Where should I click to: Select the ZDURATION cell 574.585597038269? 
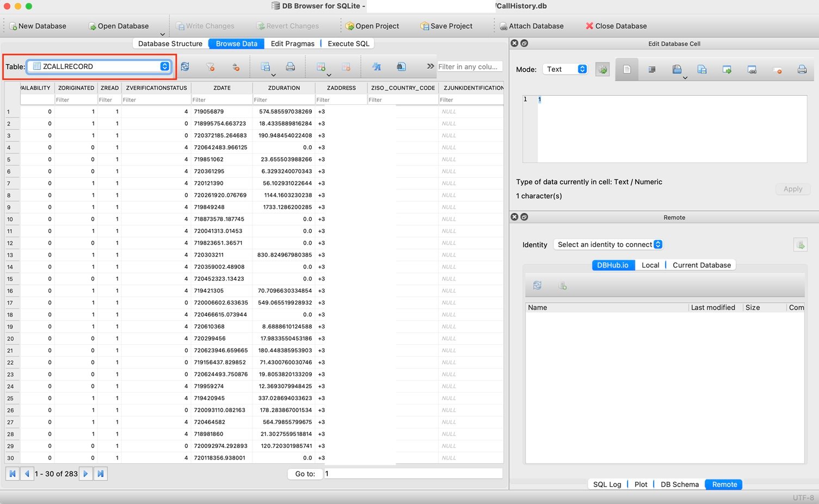284,111
